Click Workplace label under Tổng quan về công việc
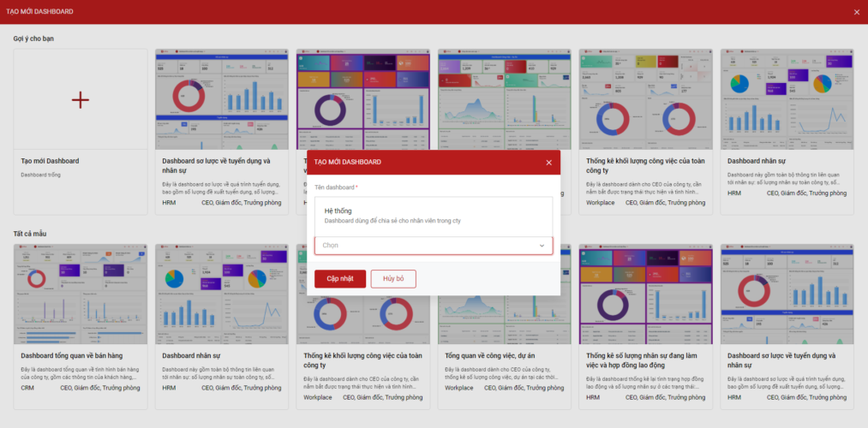This screenshot has width=868, height=428. coord(459,388)
